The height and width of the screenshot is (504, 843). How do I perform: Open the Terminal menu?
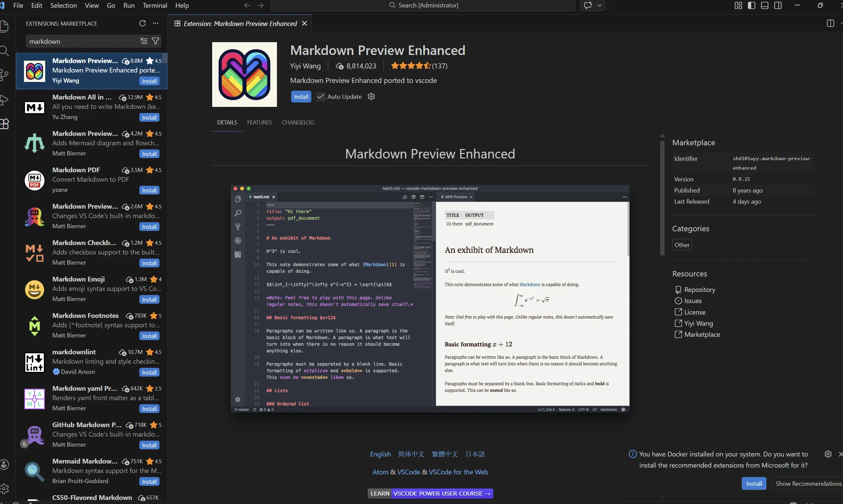(x=155, y=5)
